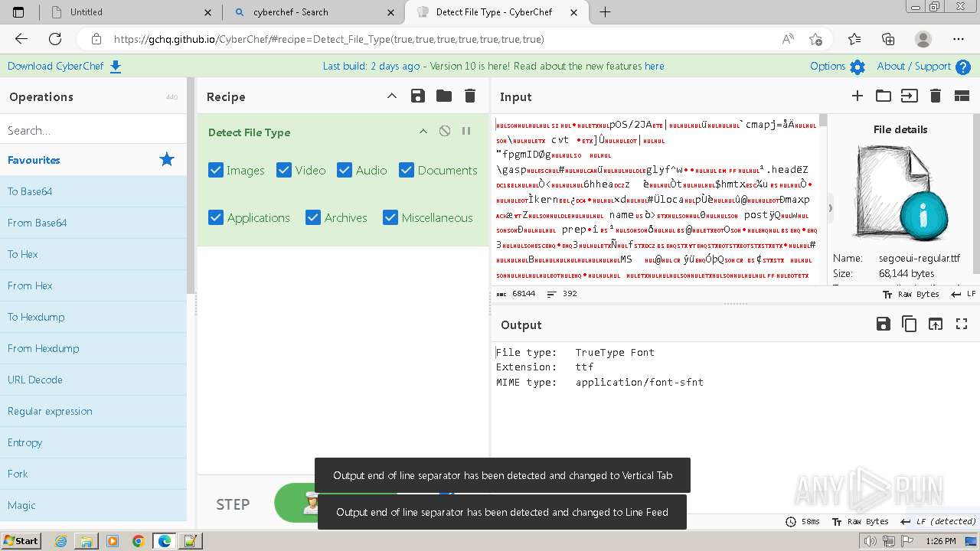The height and width of the screenshot is (551, 980).
Task: Uncheck the Audio checkbox
Action: click(x=345, y=170)
